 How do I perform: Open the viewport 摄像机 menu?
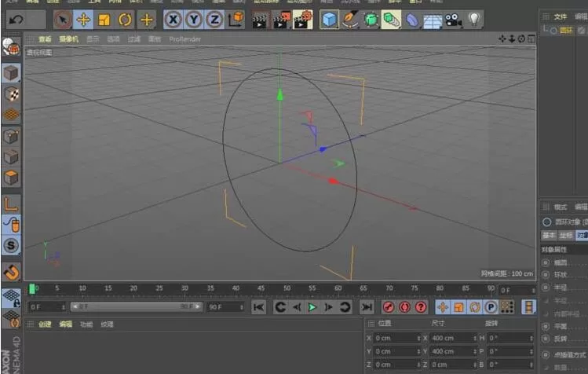coord(68,39)
